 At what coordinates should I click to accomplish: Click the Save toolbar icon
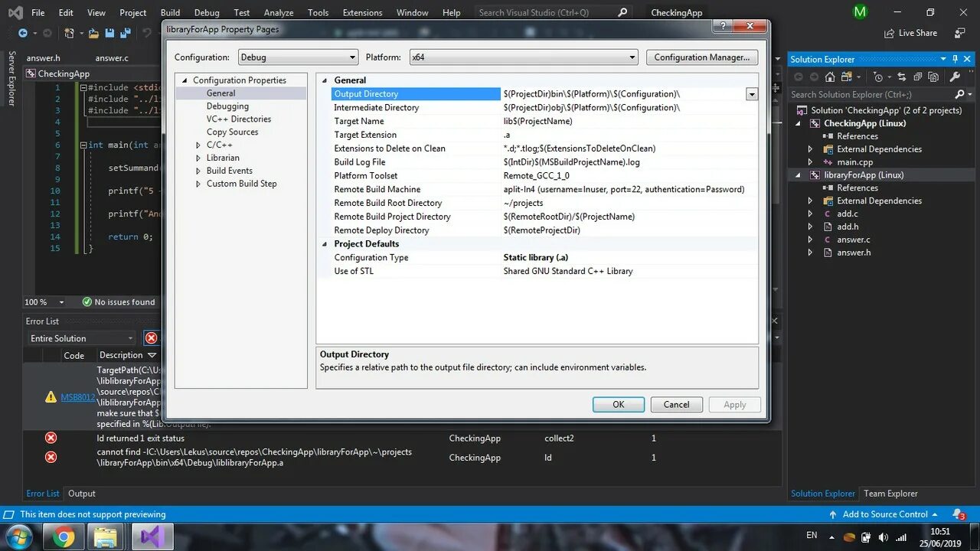pos(109,33)
